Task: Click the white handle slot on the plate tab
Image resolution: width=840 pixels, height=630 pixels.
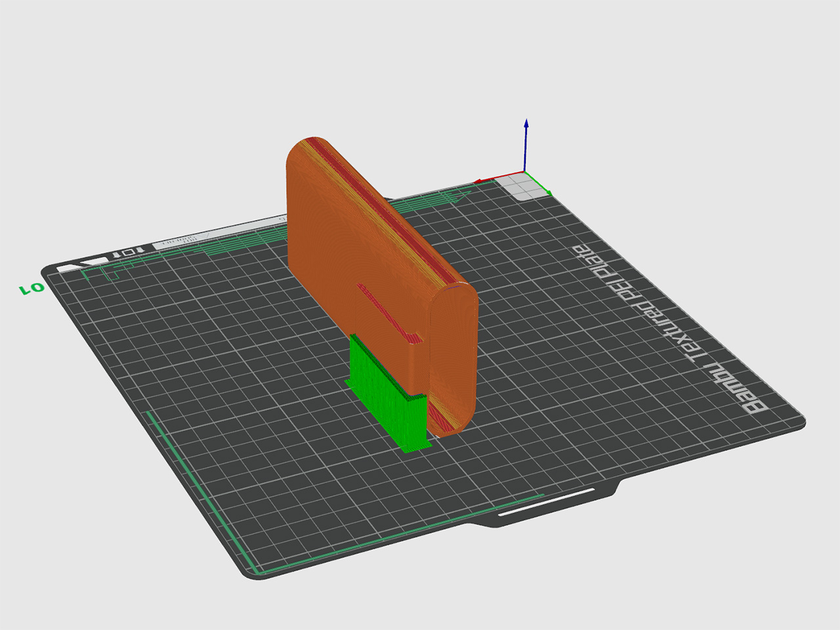Action: pos(547,501)
